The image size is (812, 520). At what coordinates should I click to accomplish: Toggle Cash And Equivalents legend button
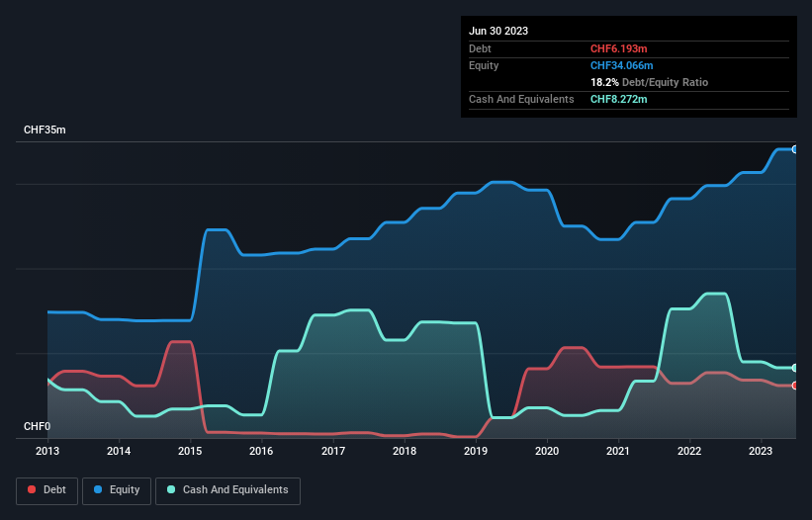(227, 490)
